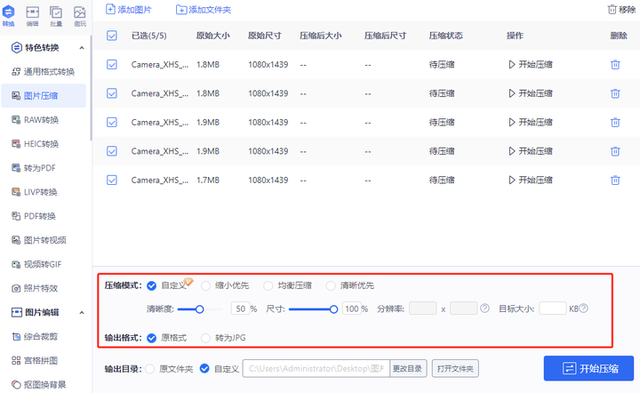Viewport: 640px width, 393px height.
Task: Open the 编辑 (edit) tab
Action: (32, 16)
